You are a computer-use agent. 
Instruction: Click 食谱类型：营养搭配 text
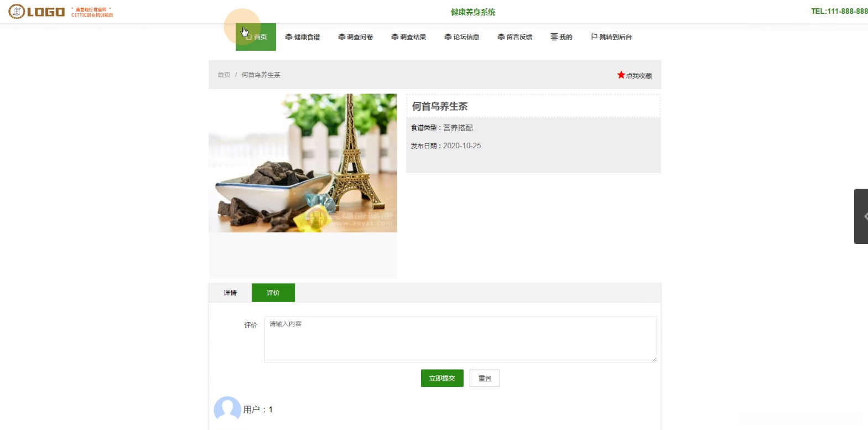click(442, 128)
